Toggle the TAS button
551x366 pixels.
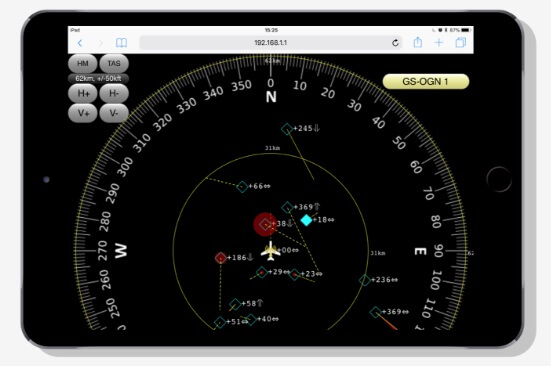click(114, 64)
